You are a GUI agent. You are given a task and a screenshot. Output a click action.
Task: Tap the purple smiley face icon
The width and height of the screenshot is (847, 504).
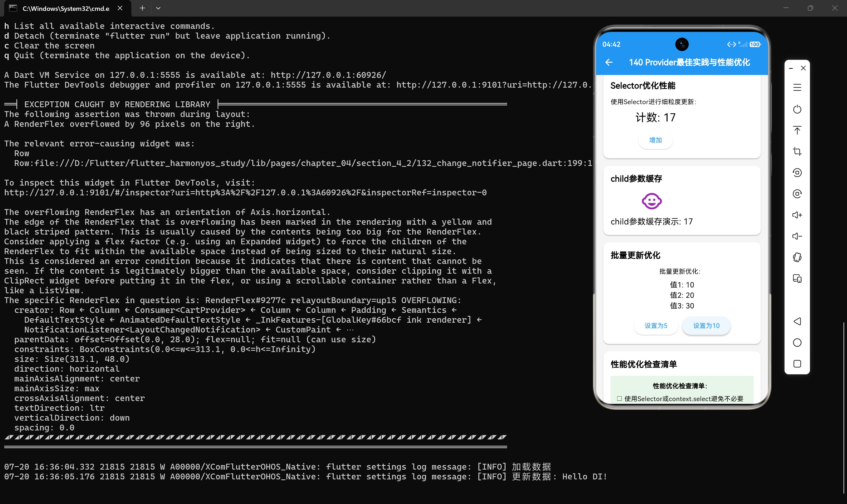[651, 201]
